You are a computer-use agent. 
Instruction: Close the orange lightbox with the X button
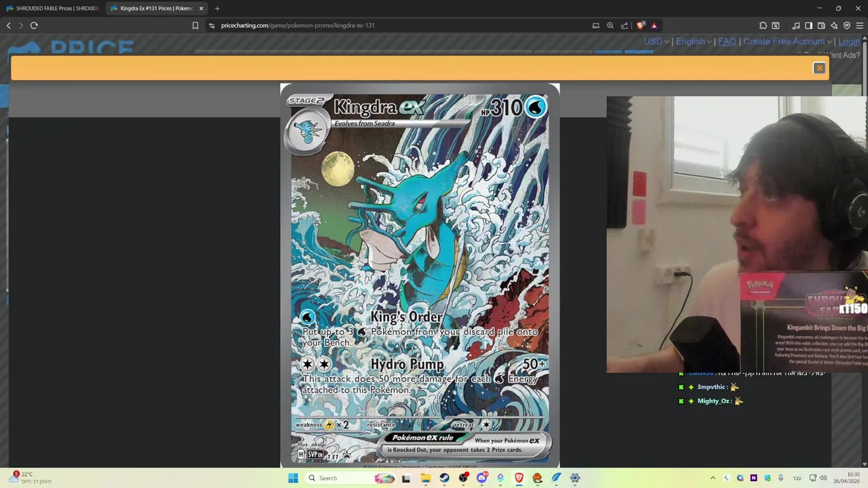click(819, 68)
